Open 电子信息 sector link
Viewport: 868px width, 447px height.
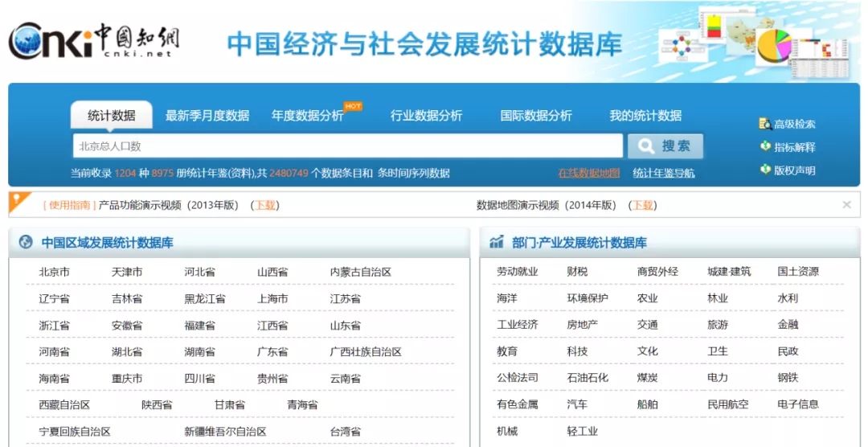pos(798,404)
